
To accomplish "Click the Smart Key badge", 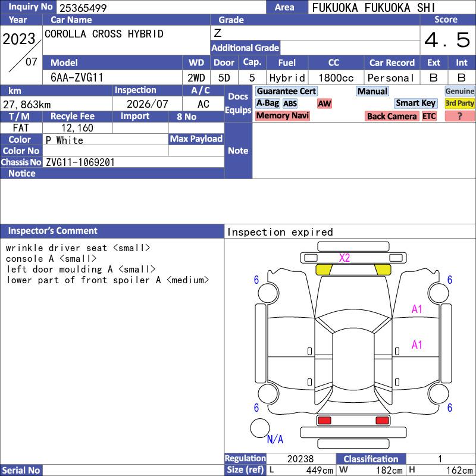I will click(x=415, y=103).
